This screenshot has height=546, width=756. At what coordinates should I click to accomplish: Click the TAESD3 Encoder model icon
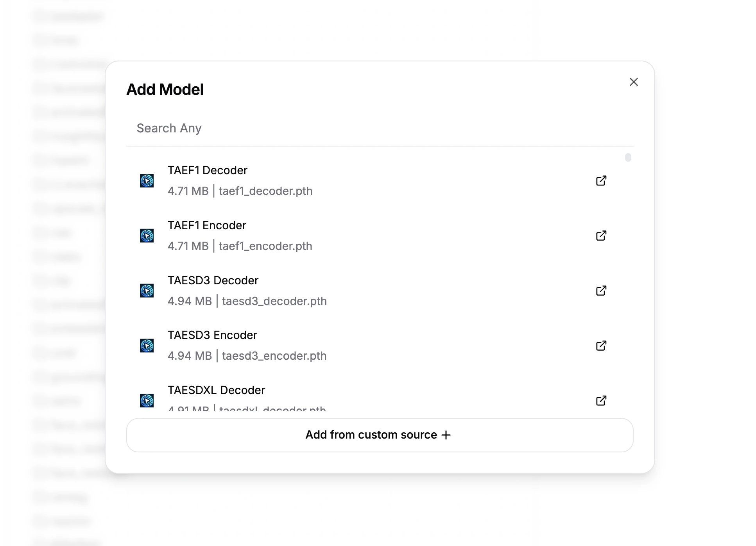point(147,346)
